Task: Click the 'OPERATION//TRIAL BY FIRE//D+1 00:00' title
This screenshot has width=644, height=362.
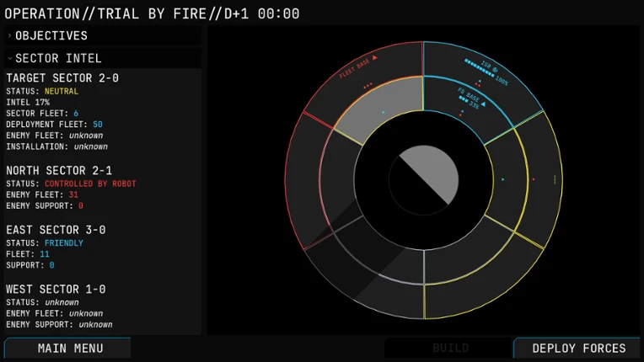Action: (x=152, y=13)
